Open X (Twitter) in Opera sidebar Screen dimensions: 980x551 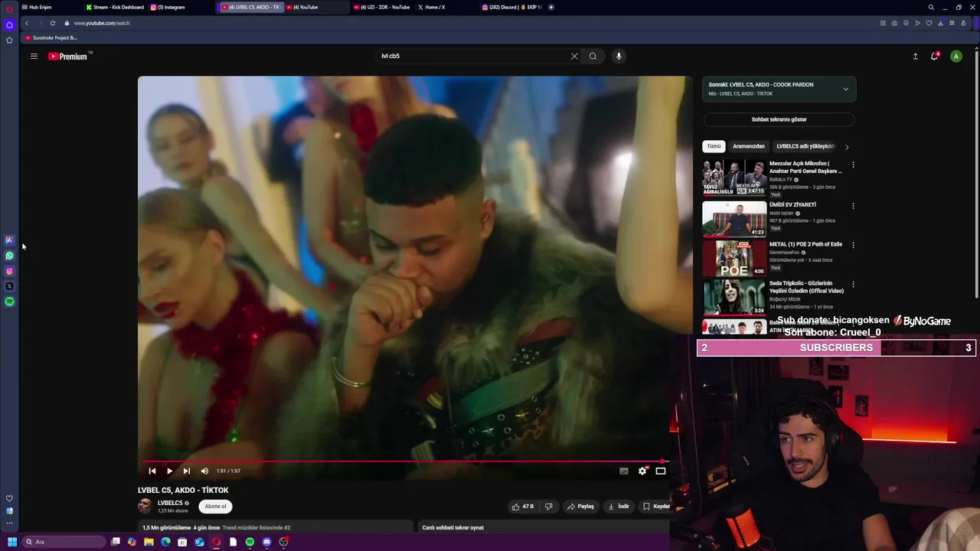tap(9, 286)
